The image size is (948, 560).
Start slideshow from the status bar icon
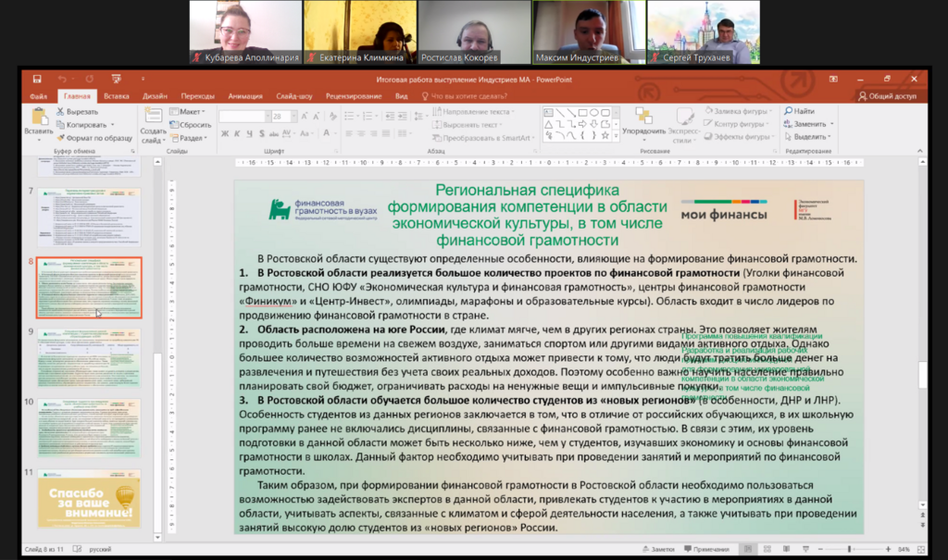(805, 549)
